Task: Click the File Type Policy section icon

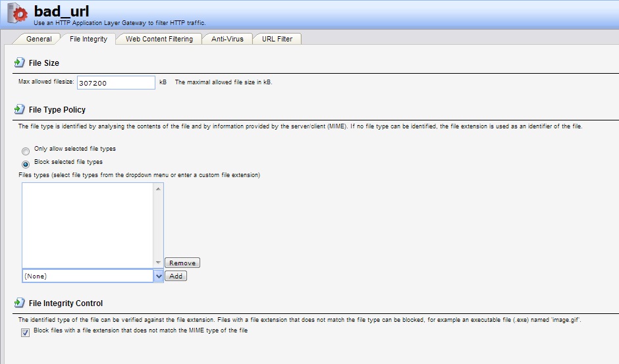Action: click(x=19, y=109)
